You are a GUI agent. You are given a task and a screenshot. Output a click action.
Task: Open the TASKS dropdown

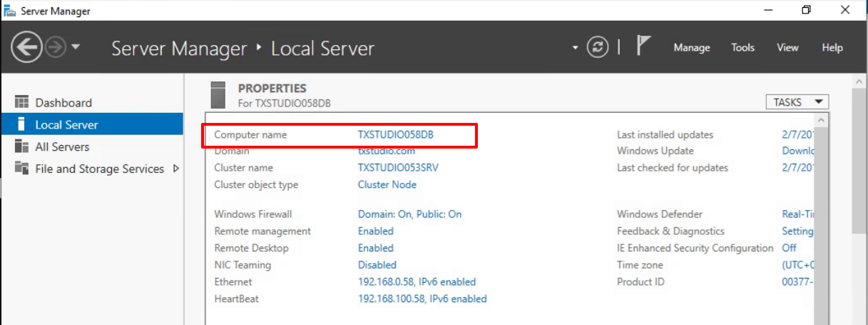point(797,102)
